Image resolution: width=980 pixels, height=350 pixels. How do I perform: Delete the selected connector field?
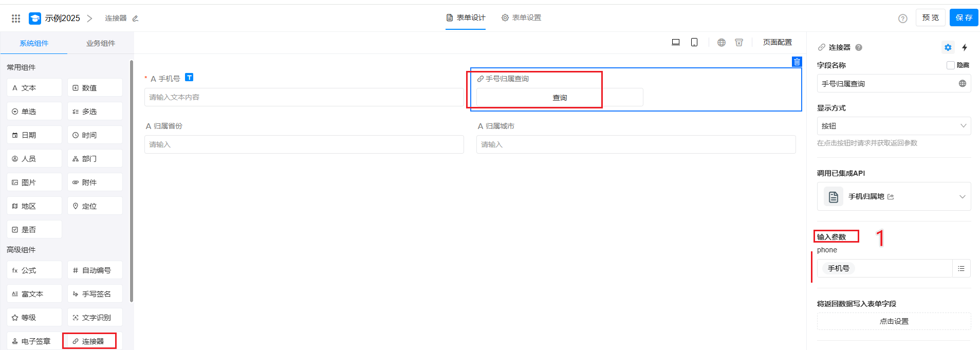pos(797,62)
